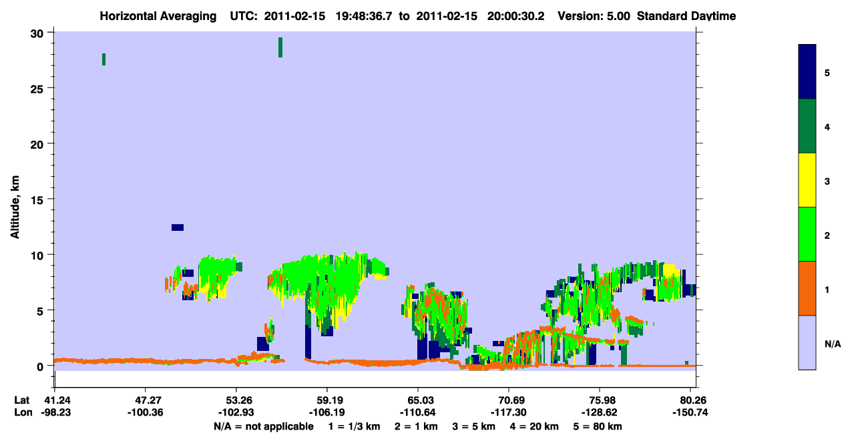
Task: Click the small green sliver near 27.5 km altitude
Action: [x=103, y=59]
